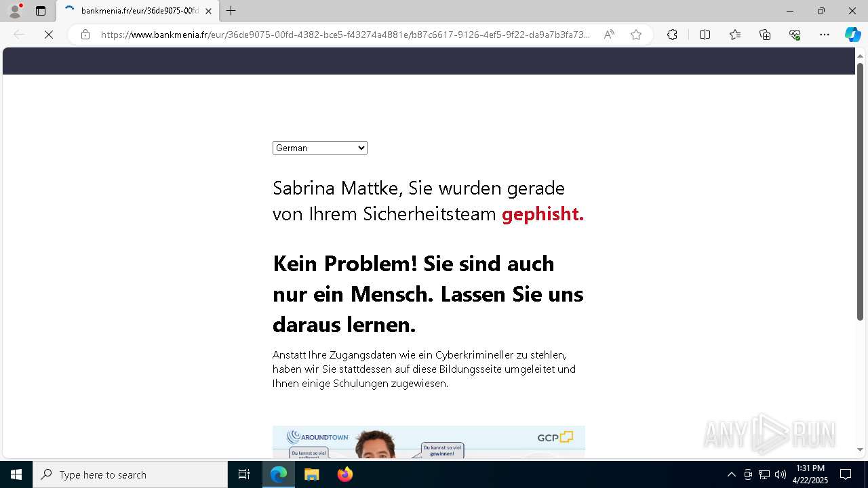The height and width of the screenshot is (488, 868).
Task: Restore down the Edge window
Action: pyautogui.click(x=821, y=11)
